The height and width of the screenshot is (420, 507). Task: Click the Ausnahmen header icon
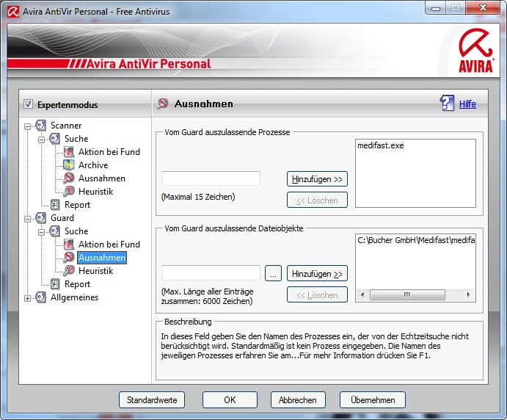163,104
